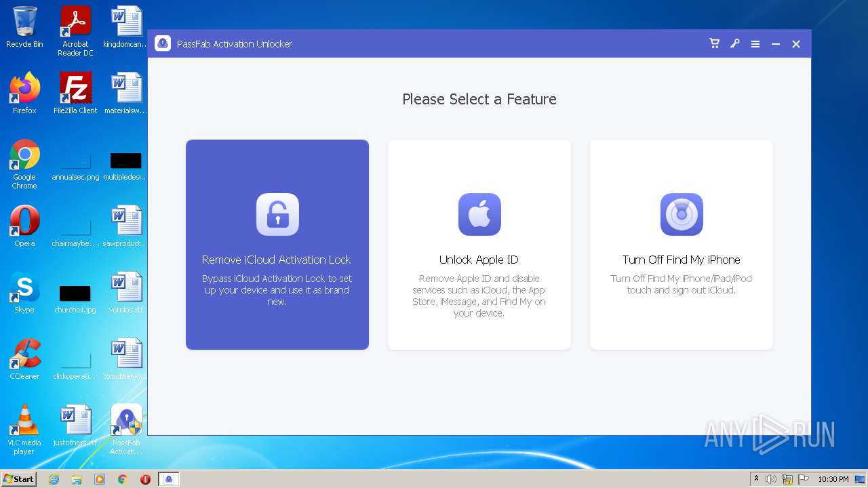Viewport: 868px width, 488px height.
Task: Click the padlock icon for iCloud Activation Lock
Action: [x=277, y=214]
